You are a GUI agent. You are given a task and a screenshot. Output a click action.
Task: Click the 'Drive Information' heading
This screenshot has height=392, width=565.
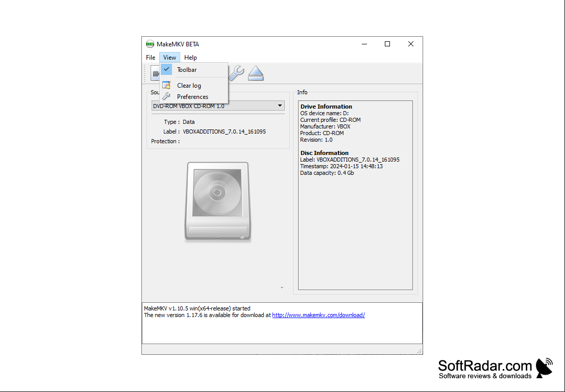click(x=326, y=107)
